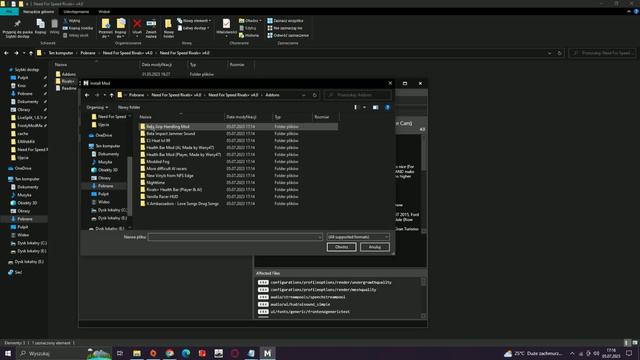Screen dimensions: 640x360
Task: Open Chrome from the taskbar
Action: tap(169, 353)
